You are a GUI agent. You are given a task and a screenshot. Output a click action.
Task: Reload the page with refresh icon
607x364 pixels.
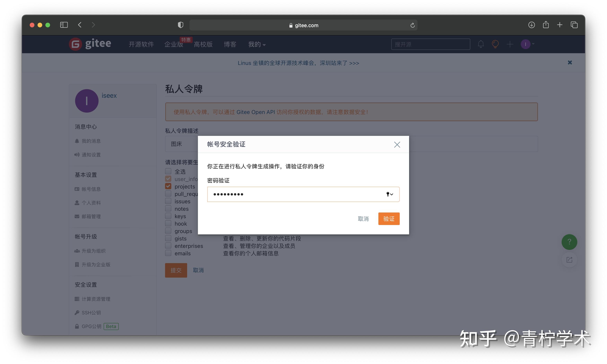coord(412,25)
